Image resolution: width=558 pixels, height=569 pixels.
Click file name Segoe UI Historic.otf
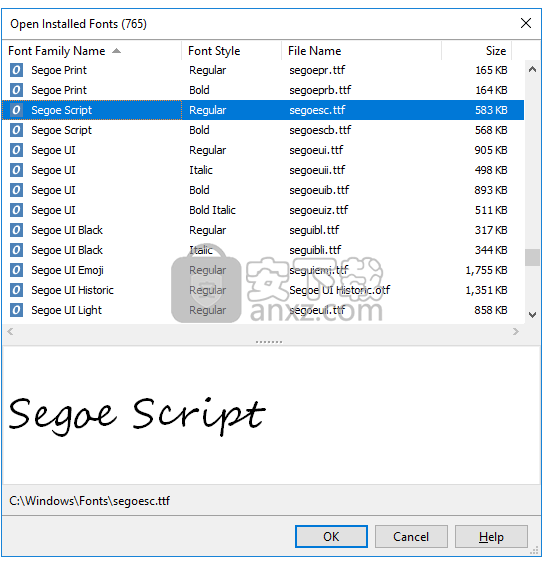tap(339, 290)
